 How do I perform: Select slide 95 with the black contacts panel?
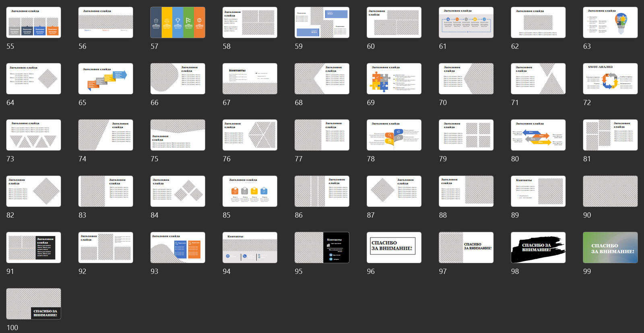(x=322, y=248)
